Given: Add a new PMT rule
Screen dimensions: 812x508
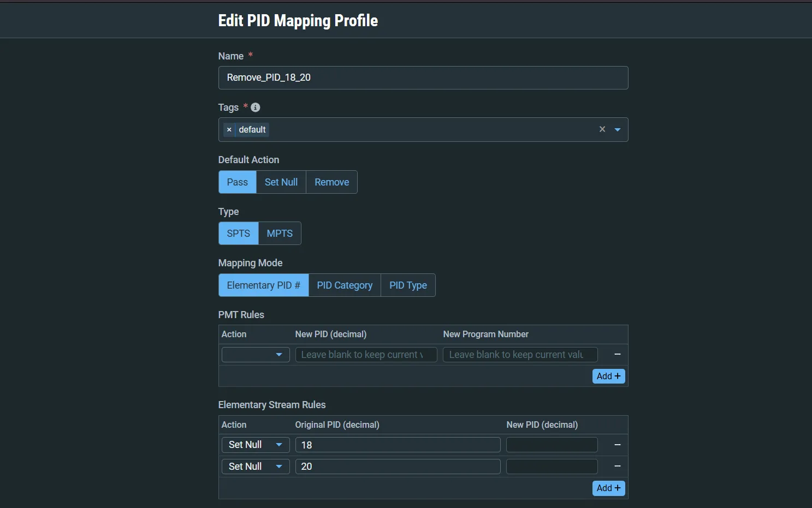Looking at the screenshot, I should [609, 376].
